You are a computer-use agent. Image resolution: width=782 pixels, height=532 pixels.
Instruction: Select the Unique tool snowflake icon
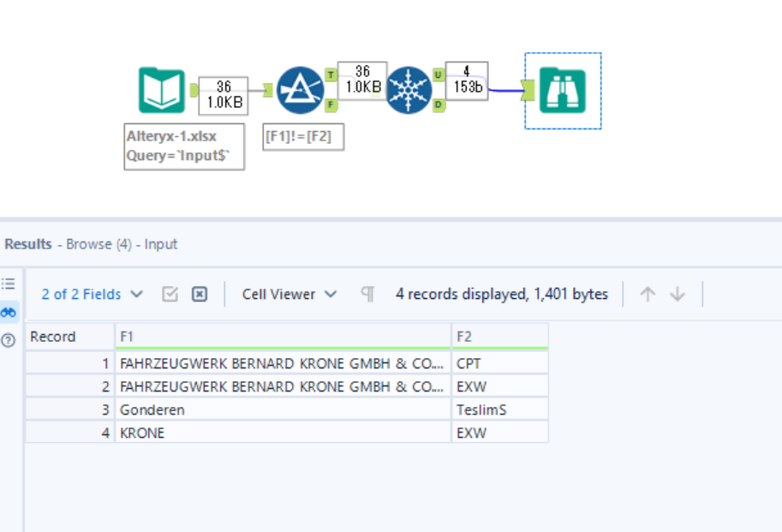point(409,88)
